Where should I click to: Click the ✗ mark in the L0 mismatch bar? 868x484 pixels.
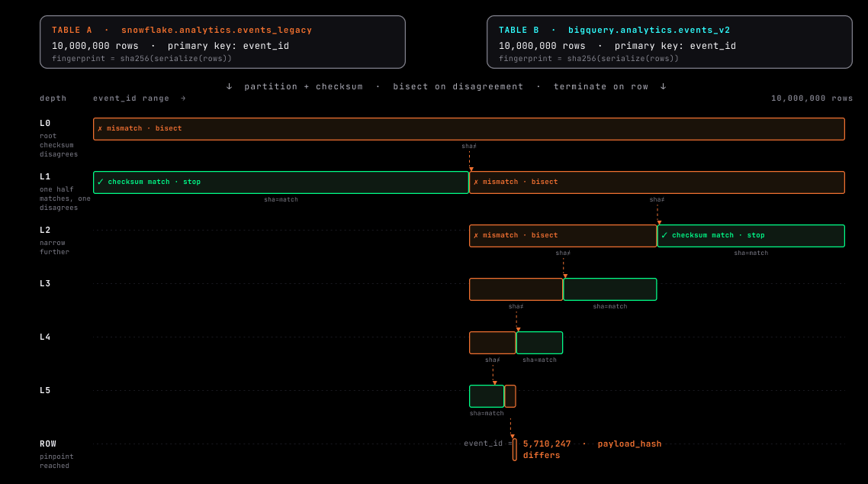[x=100, y=128]
